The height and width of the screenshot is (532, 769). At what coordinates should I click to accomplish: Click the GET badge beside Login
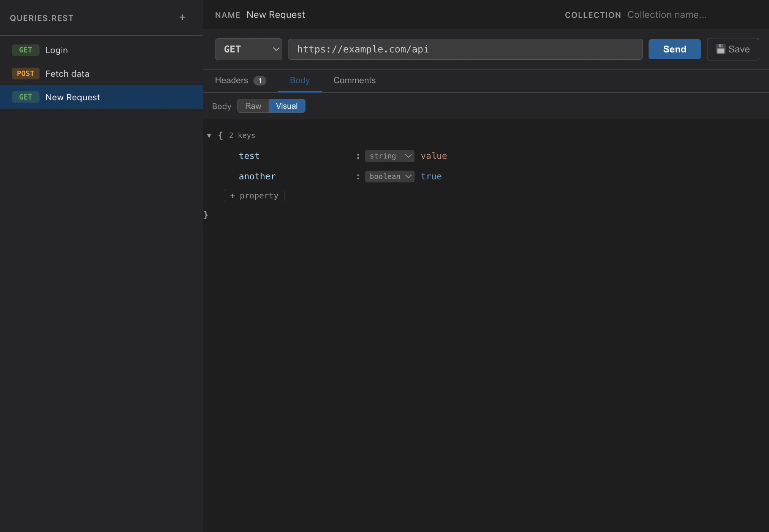point(25,50)
